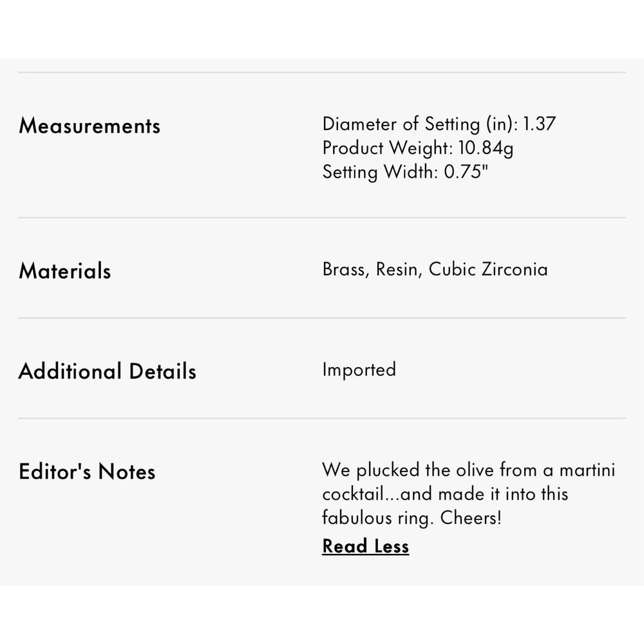Select the Editor's Notes heading
This screenshot has width=644, height=644.
(87, 471)
